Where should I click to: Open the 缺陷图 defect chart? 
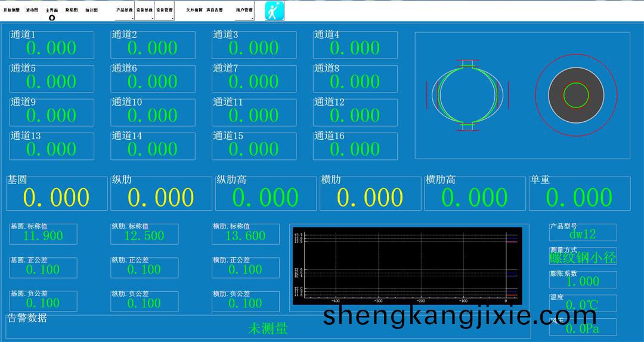[72, 10]
